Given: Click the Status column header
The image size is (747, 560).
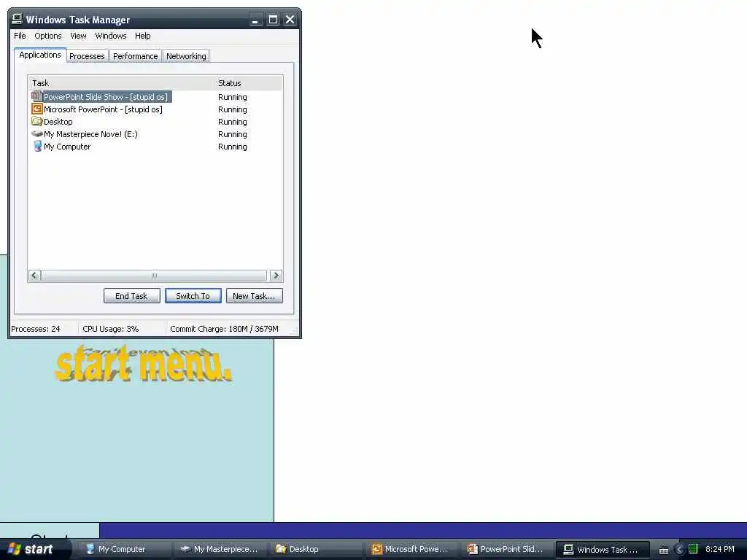Looking at the screenshot, I should click(249, 83).
